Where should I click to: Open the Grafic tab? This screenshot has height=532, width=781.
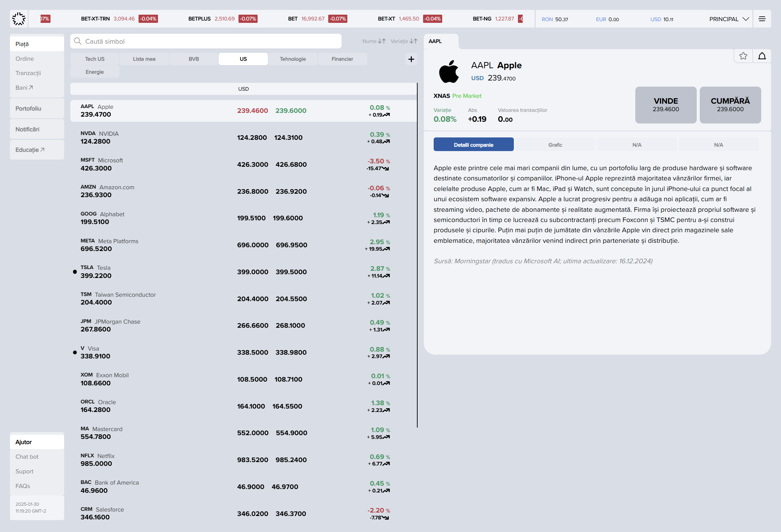click(555, 145)
